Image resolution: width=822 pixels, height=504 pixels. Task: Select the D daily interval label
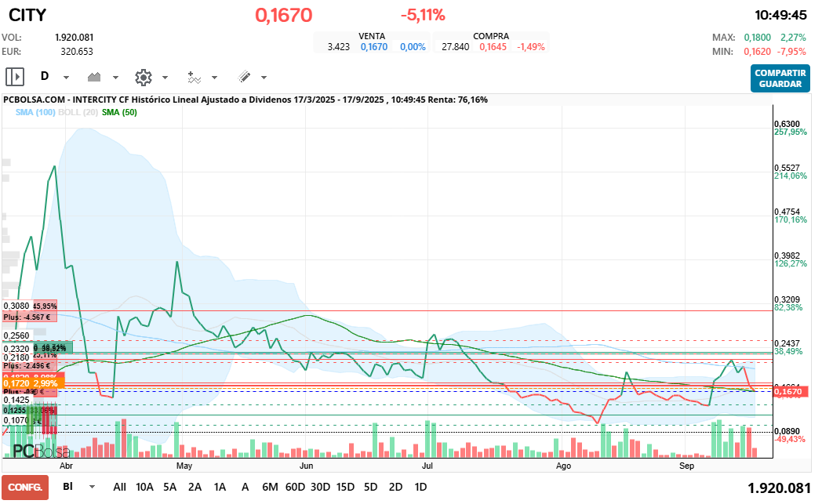[x=45, y=77]
